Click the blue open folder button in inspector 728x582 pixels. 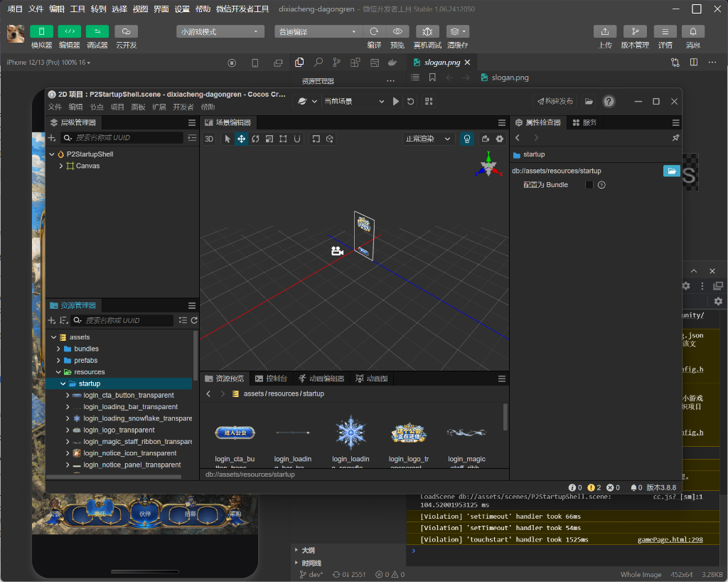point(671,171)
